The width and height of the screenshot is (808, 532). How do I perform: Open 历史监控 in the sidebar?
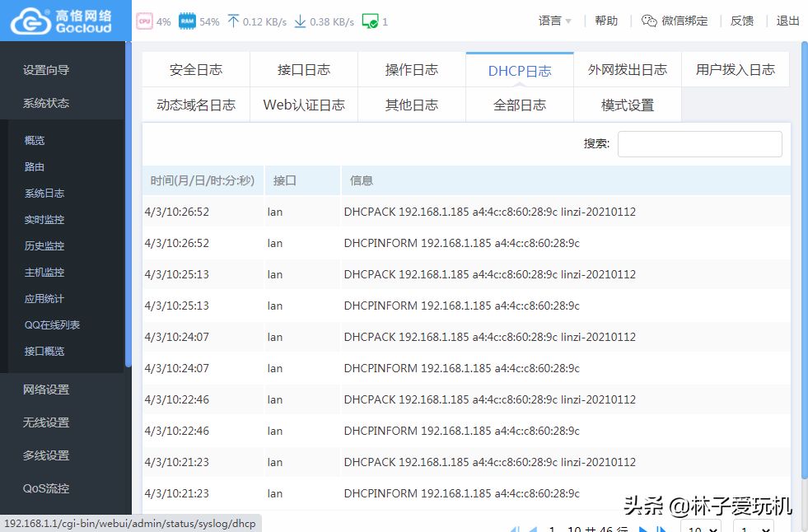(x=44, y=245)
